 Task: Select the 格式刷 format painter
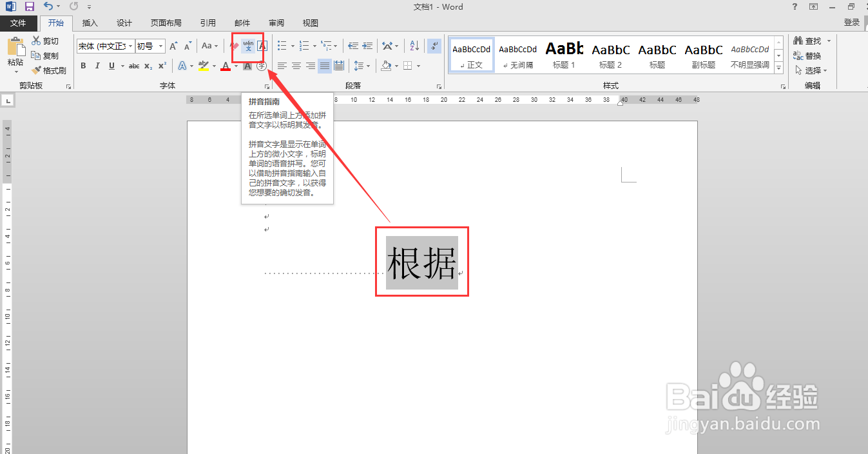(49, 70)
